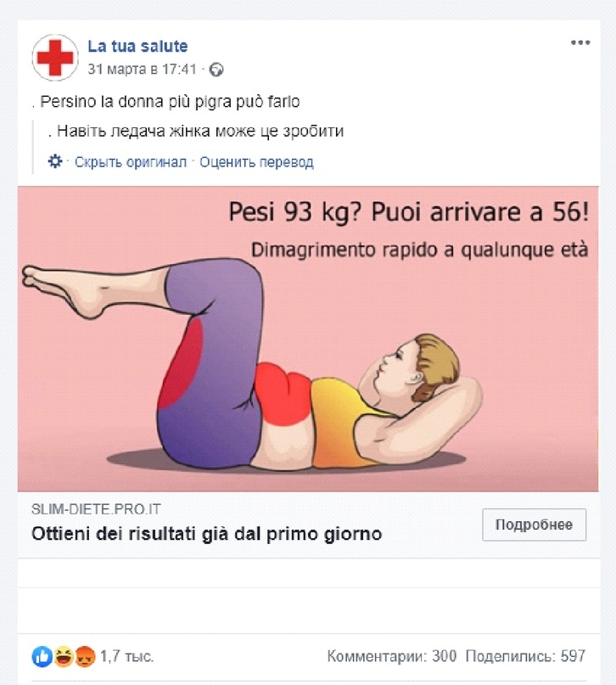
Task: Expand Комментарии: 300 comments list
Action: 392,656
